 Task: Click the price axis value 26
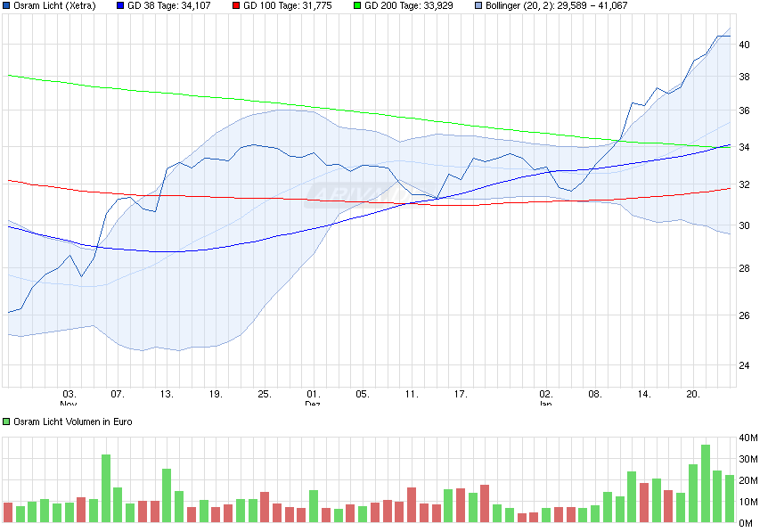pos(744,315)
